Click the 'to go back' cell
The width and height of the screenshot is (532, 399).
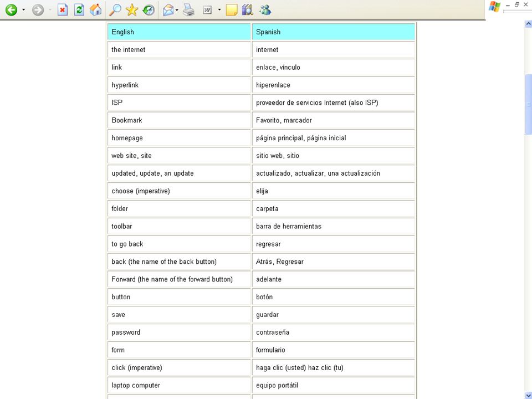tap(179, 244)
